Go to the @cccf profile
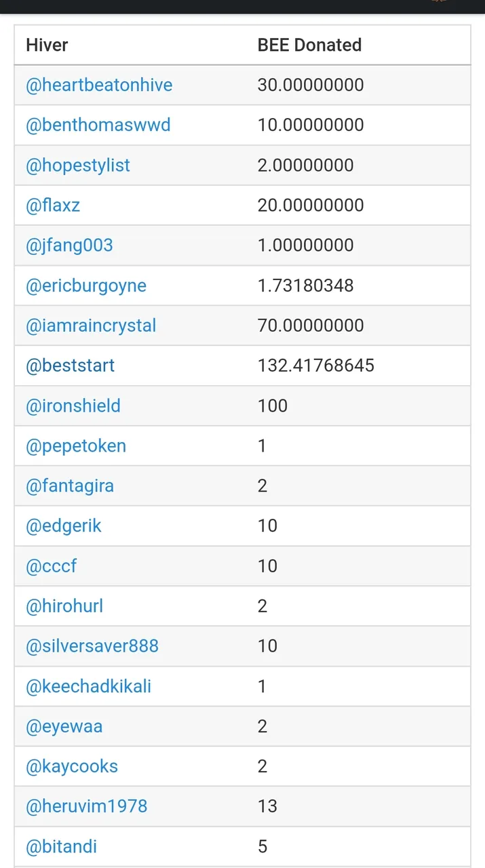 coord(52,566)
